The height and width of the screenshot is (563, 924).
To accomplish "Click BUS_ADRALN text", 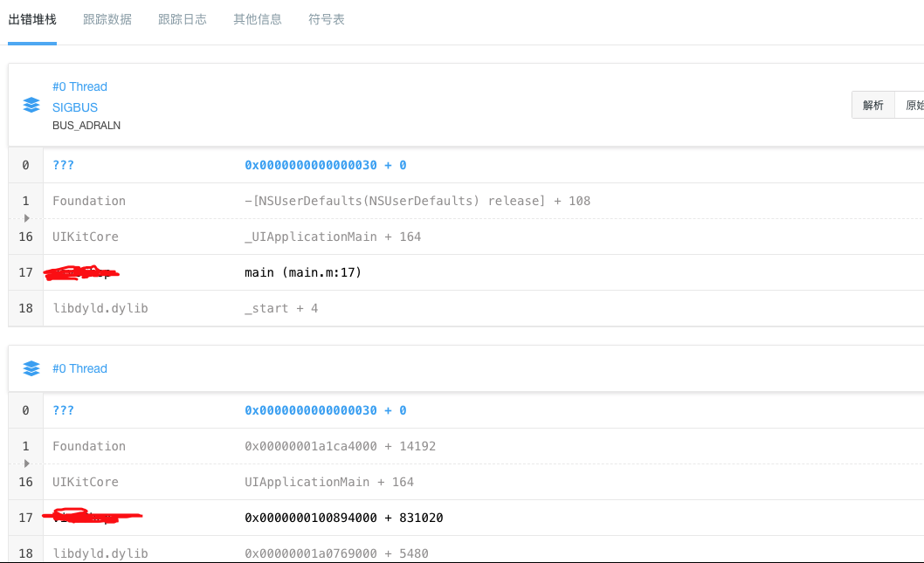I will tap(86, 126).
